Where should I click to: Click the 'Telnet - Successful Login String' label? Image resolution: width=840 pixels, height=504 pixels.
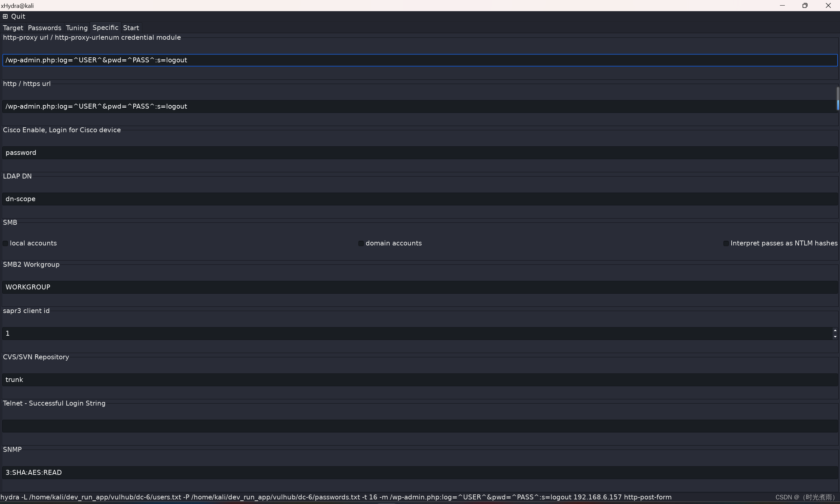54,403
